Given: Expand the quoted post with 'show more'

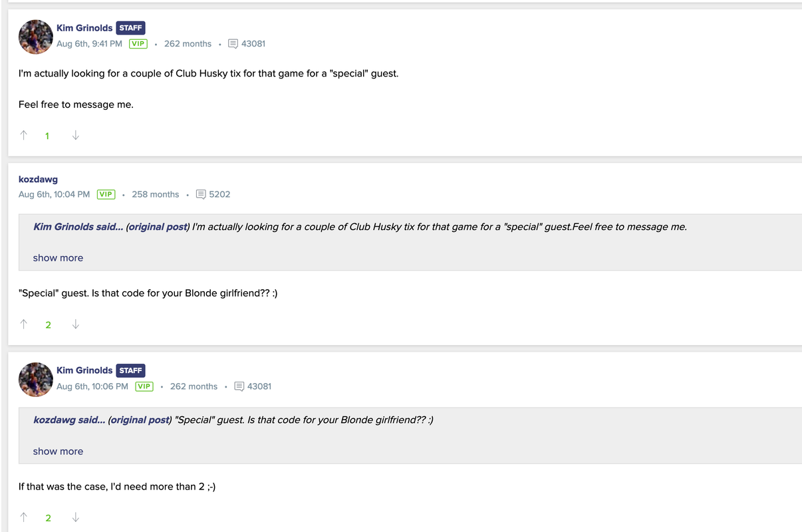Looking at the screenshot, I should [x=58, y=257].
